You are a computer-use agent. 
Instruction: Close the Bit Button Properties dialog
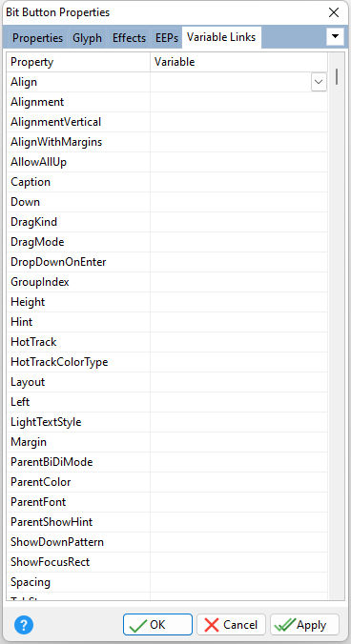334,12
